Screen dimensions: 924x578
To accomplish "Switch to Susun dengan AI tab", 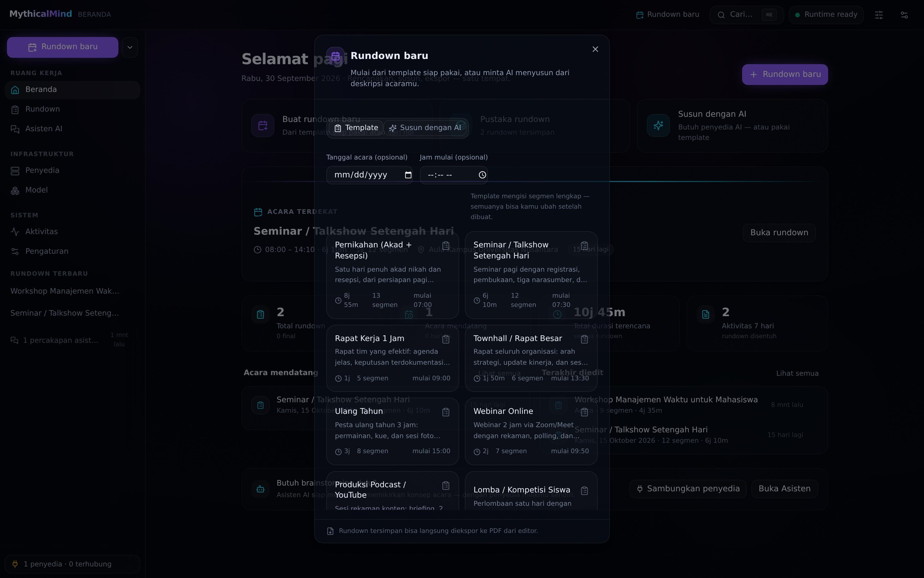I will [x=425, y=128].
